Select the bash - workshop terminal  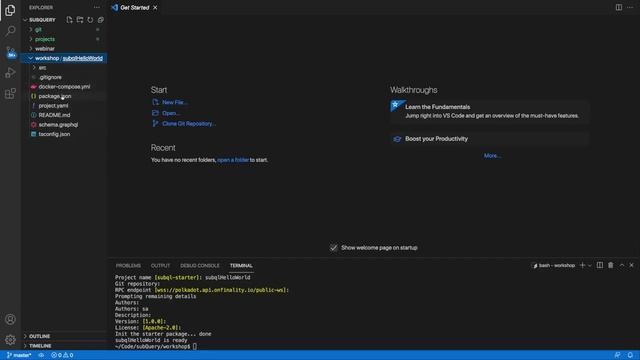553,266
